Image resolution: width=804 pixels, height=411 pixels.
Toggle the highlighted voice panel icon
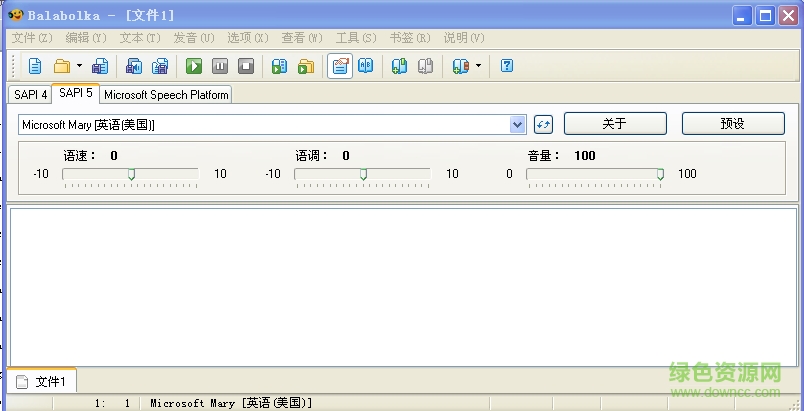pos(340,66)
